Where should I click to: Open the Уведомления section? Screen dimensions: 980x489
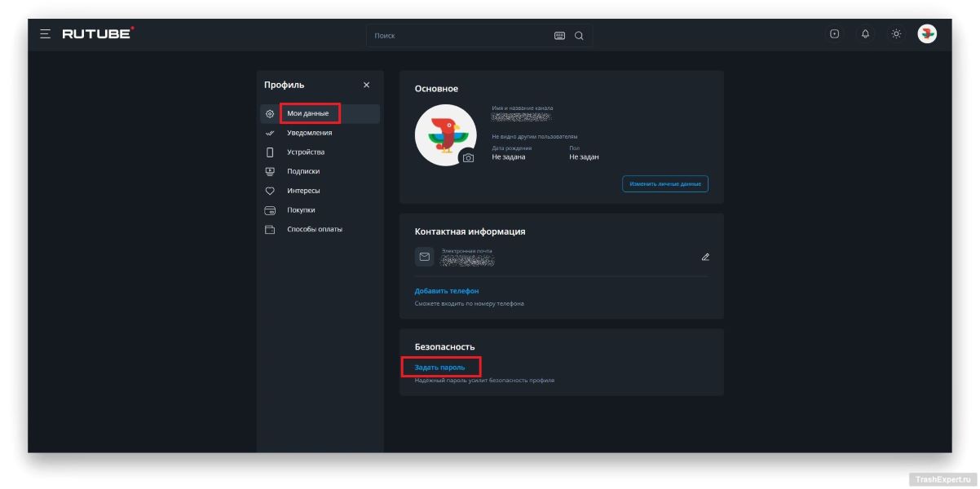tap(309, 133)
